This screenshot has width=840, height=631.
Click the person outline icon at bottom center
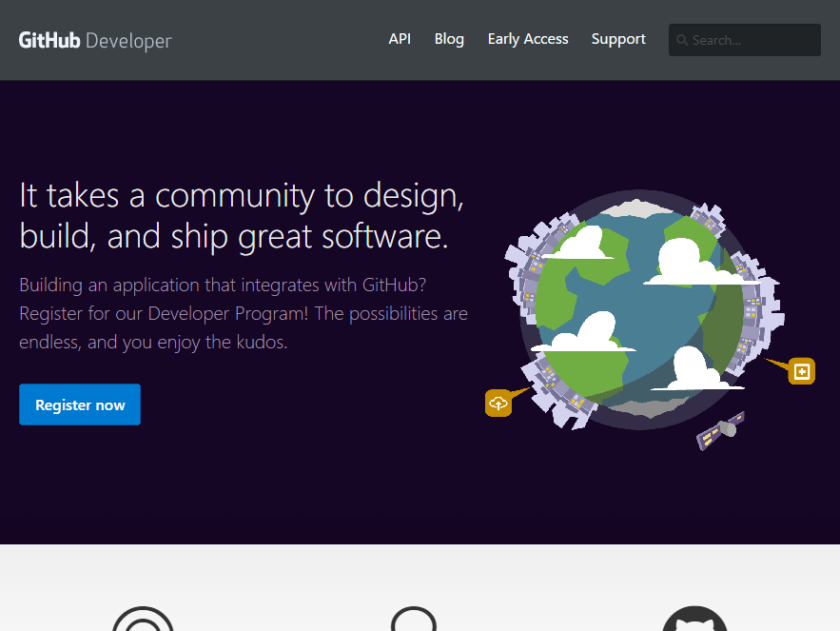[414, 621]
